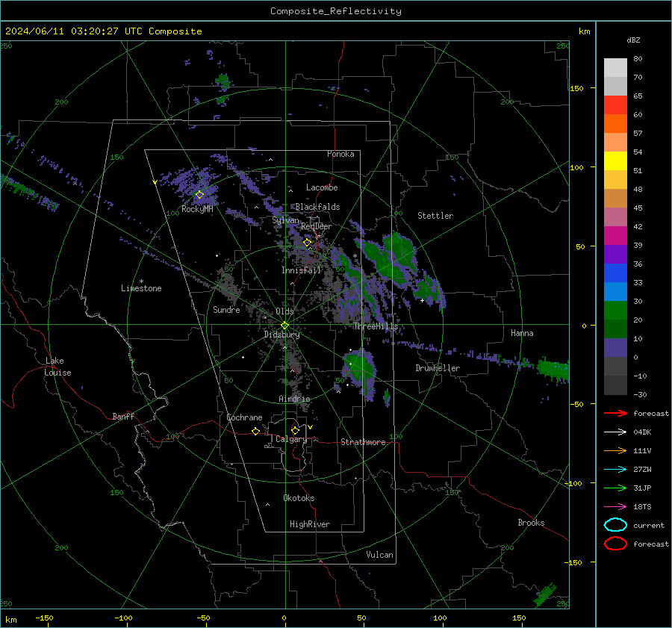The height and width of the screenshot is (628, 672).
Task: Select the 80 dBZ light gray swatch
Action: pos(615,68)
